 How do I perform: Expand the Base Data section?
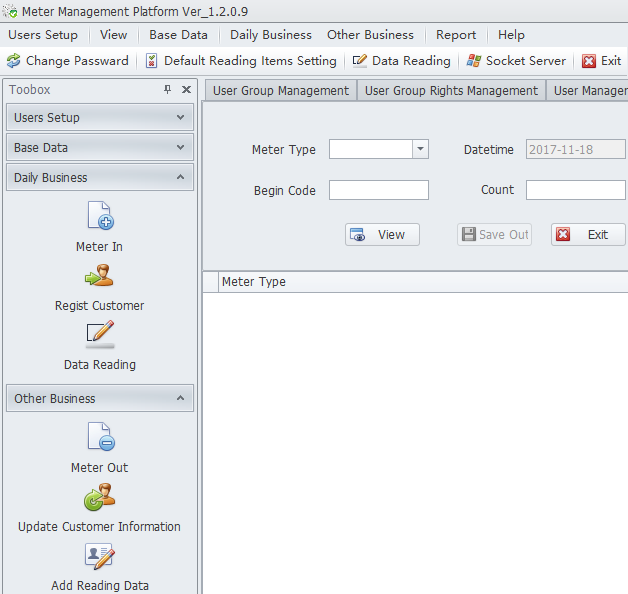(99, 148)
